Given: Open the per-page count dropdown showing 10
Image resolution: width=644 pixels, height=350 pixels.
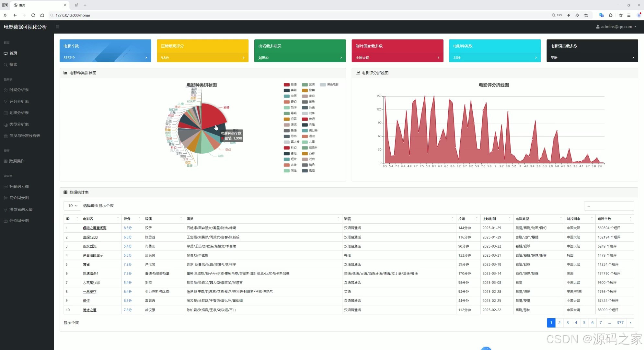Looking at the screenshot, I should (72, 205).
